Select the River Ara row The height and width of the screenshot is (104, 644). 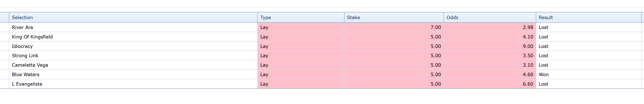click(x=23, y=27)
